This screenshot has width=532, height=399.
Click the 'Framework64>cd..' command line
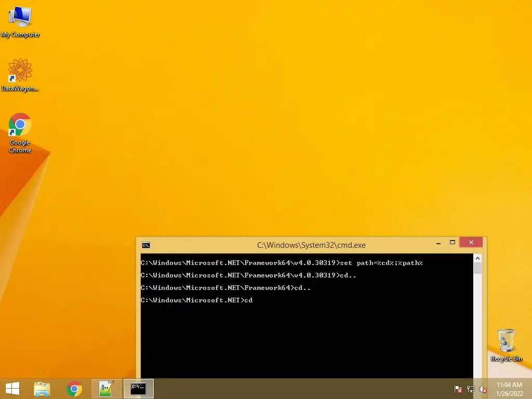point(225,288)
